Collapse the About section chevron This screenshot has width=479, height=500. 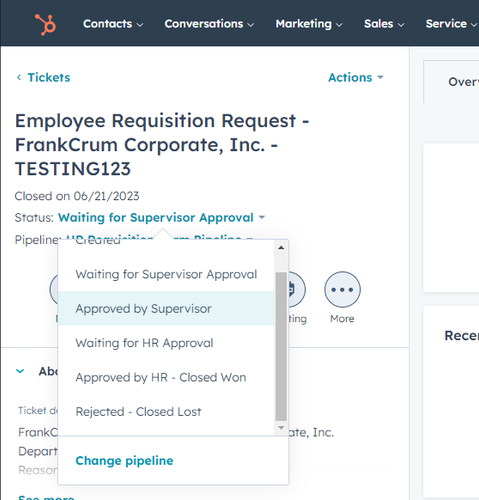coord(20,371)
